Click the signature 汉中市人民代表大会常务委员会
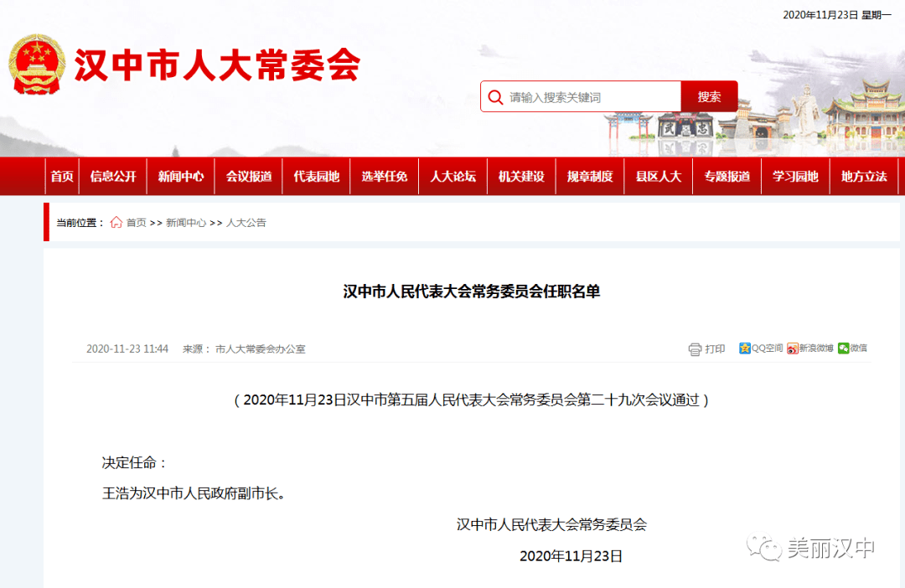Screen dimensions: 905x588 [x=551, y=524]
